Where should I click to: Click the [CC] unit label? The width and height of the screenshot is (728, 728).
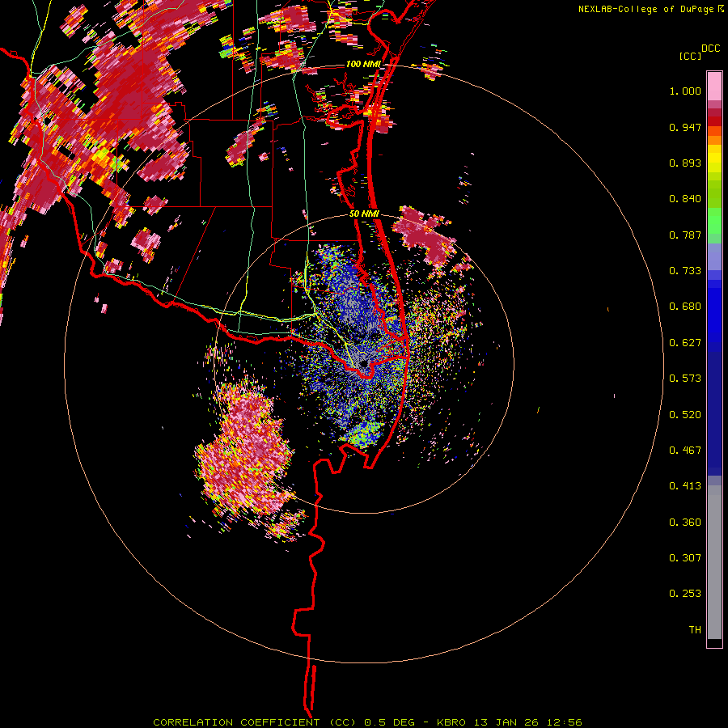tap(690, 56)
